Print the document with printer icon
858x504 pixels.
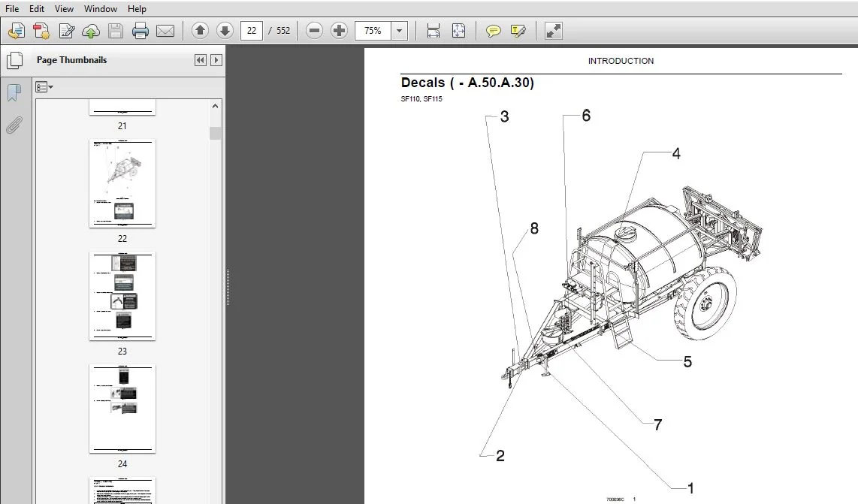tap(140, 32)
